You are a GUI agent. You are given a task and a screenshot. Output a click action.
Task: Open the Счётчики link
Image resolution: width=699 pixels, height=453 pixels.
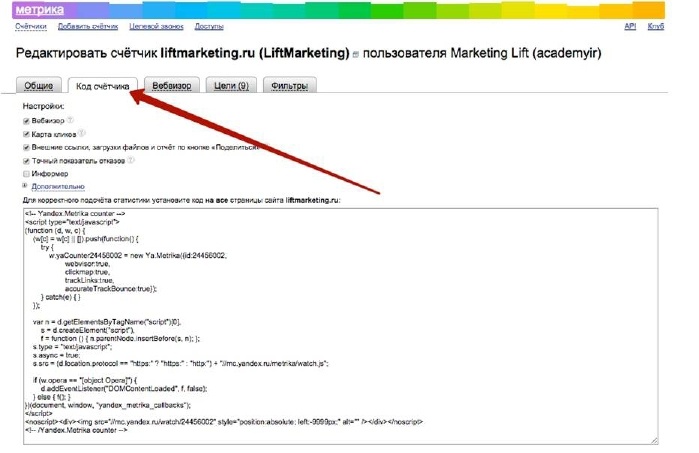pos(31,26)
